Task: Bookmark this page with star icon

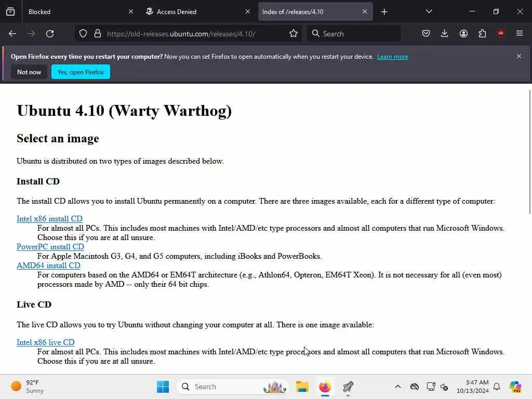Action: [294, 34]
